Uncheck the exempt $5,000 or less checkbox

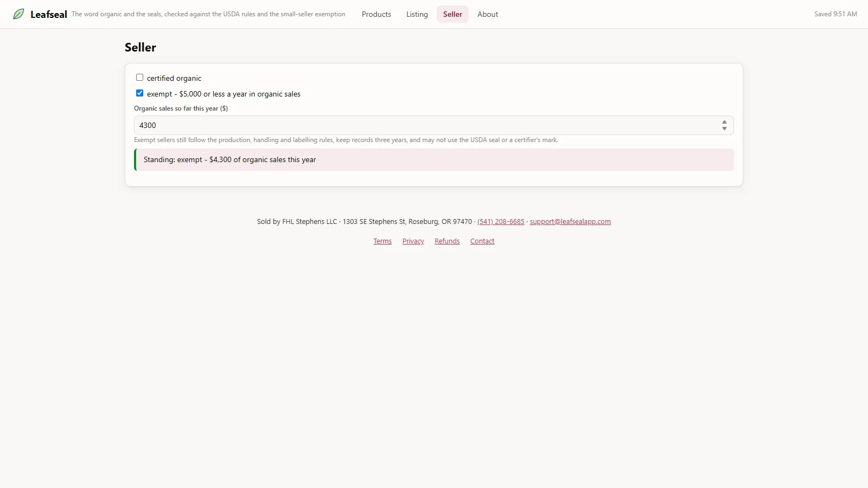pyautogui.click(x=139, y=93)
